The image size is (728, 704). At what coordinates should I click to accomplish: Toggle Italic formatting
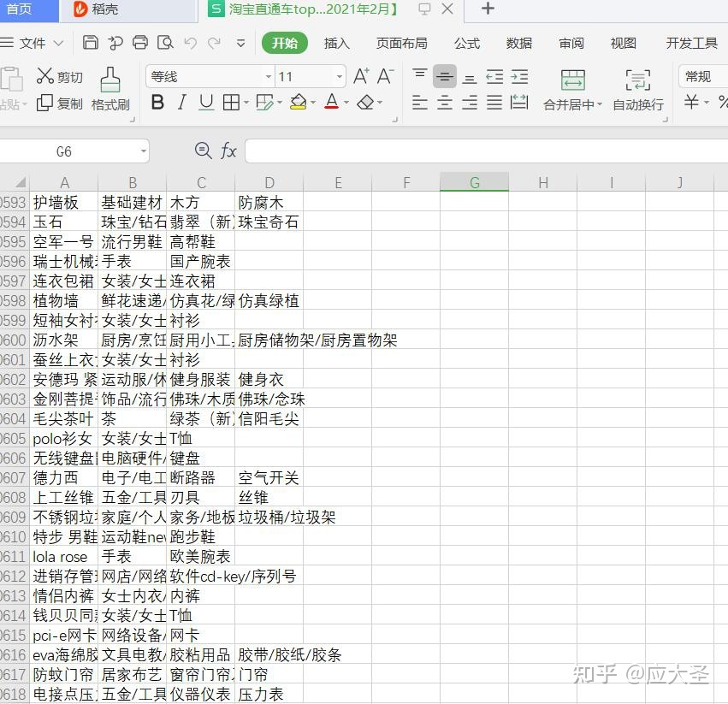(x=182, y=102)
